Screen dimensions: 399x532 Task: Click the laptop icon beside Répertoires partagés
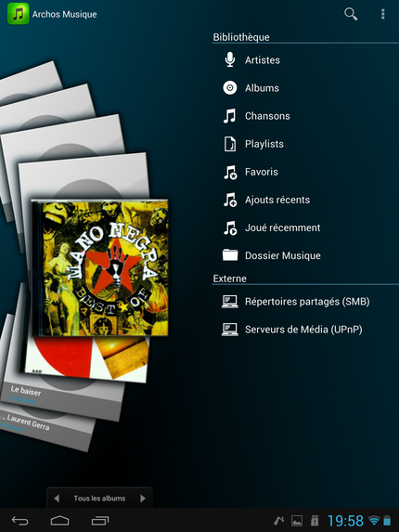point(229,302)
